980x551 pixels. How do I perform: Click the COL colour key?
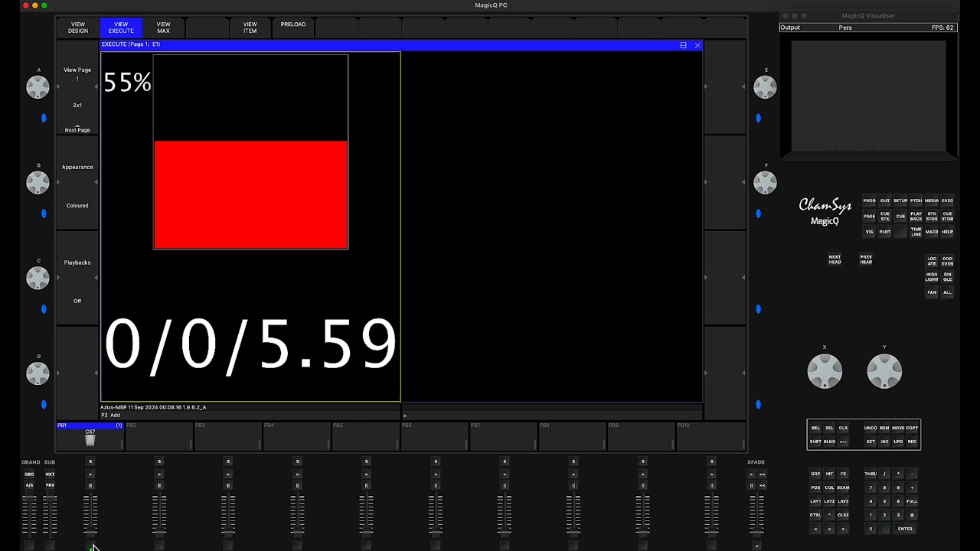tap(829, 487)
